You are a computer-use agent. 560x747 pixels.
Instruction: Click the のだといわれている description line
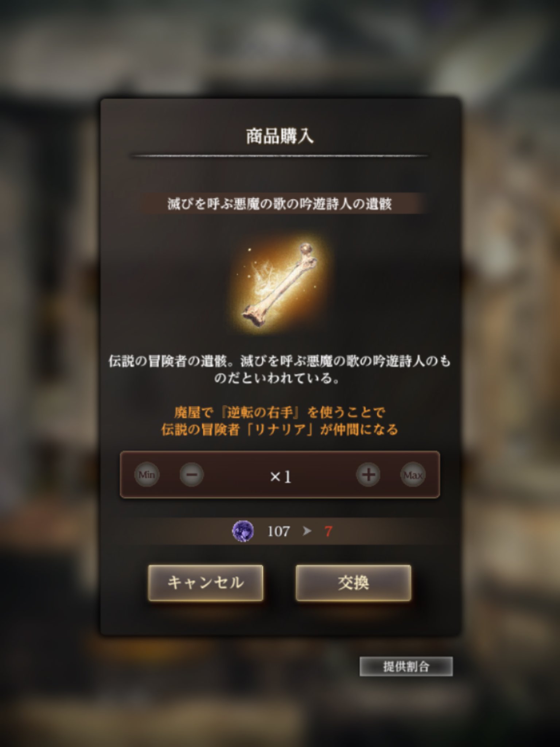(x=276, y=378)
